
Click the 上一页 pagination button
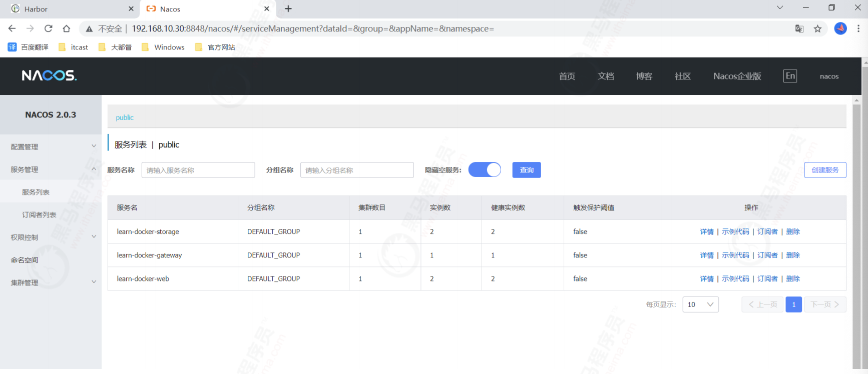coord(762,304)
